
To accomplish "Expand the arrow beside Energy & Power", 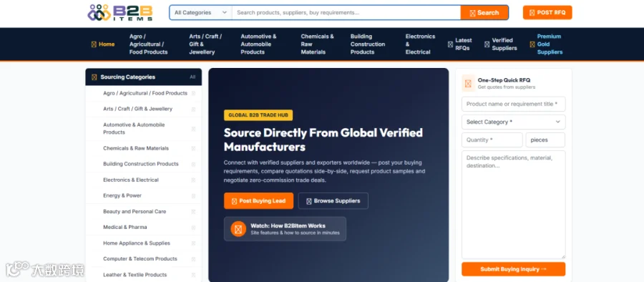I will (x=193, y=196).
